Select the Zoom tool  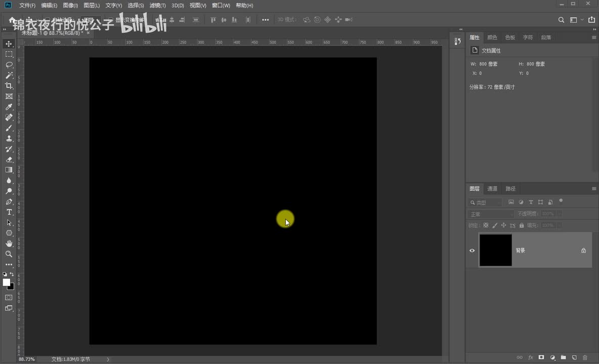9,254
